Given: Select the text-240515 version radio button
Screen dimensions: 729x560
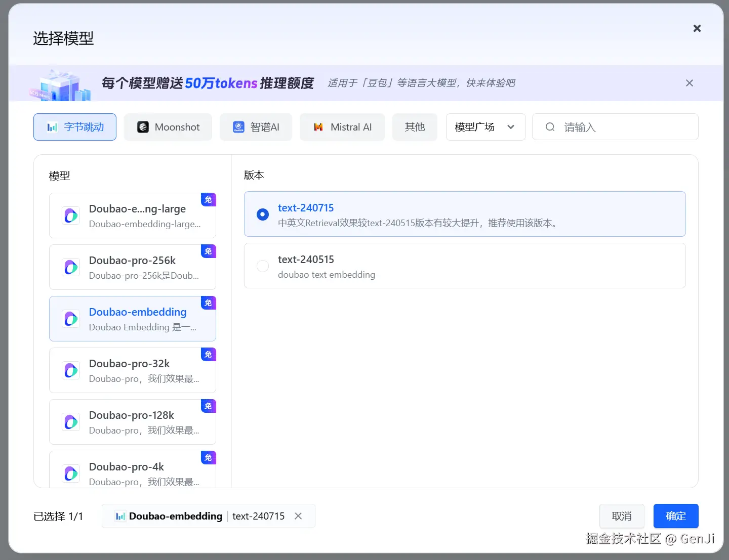Looking at the screenshot, I should pos(262,266).
